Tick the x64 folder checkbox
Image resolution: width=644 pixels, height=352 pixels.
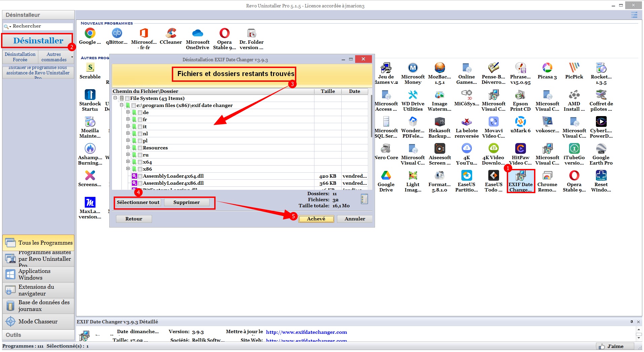coord(140,162)
